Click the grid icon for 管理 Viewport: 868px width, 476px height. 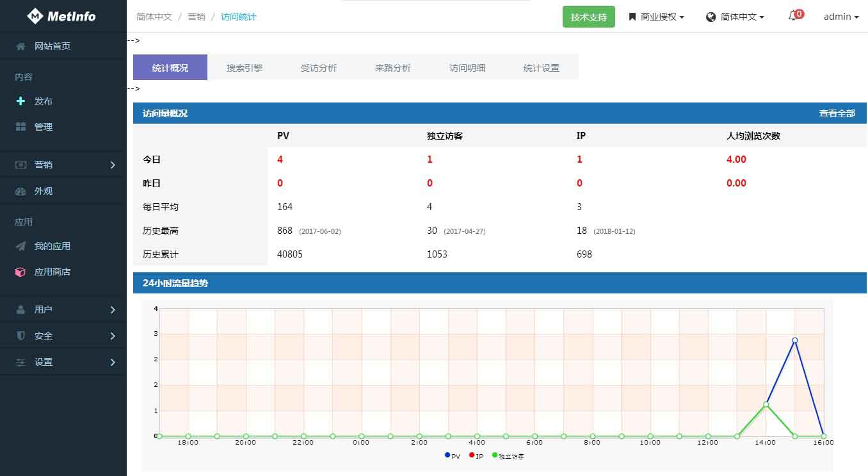coord(20,127)
